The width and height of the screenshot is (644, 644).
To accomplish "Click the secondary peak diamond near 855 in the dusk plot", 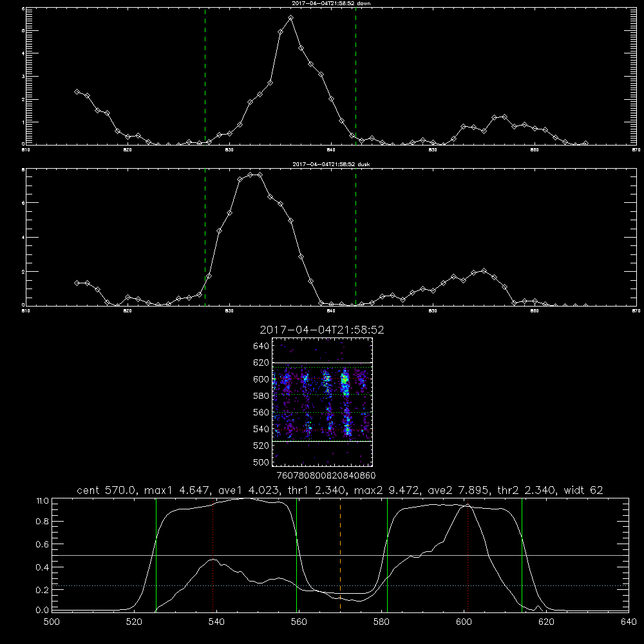I will point(484,270).
